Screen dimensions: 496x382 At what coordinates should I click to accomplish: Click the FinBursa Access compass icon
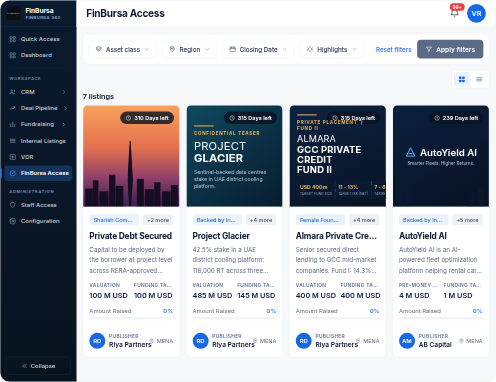[13, 173]
